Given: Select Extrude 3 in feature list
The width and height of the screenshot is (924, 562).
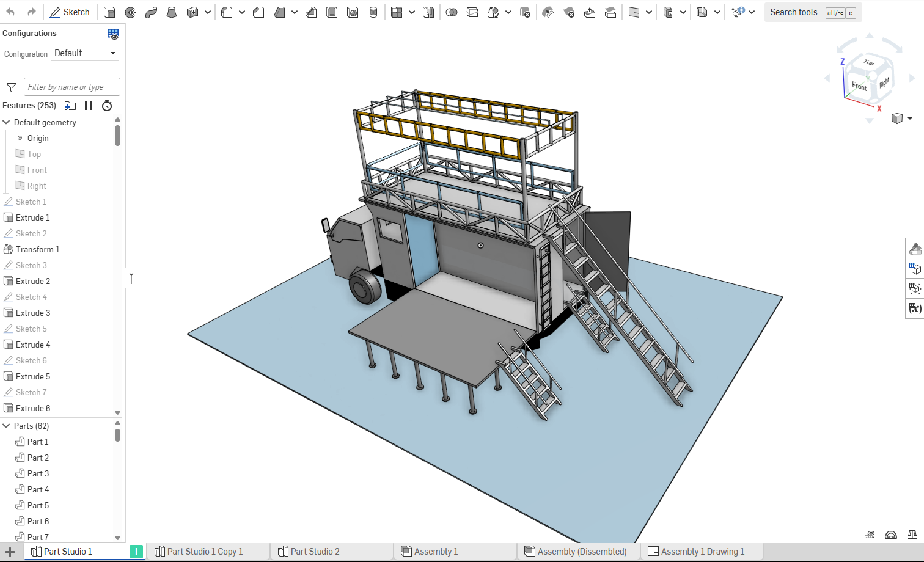Looking at the screenshot, I should (33, 313).
